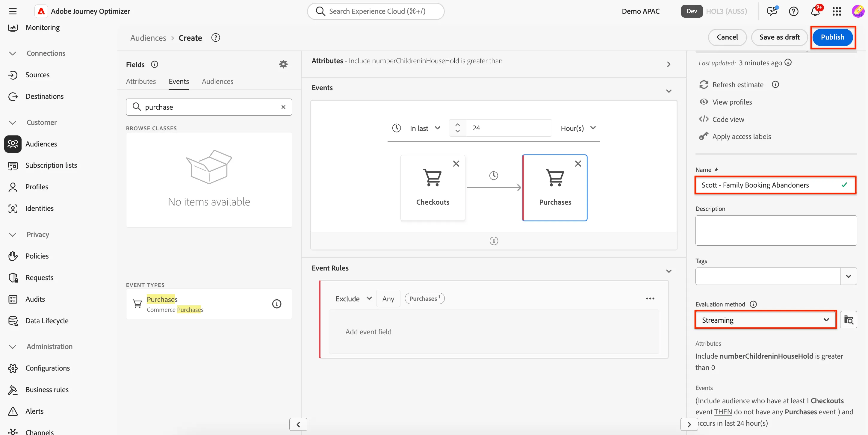
Task: Open the help question mark in top bar
Action: pos(793,11)
